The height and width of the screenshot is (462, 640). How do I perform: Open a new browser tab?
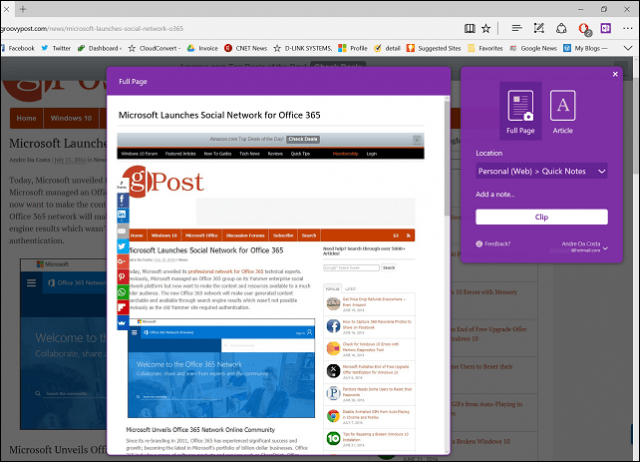pyautogui.click(x=23, y=9)
